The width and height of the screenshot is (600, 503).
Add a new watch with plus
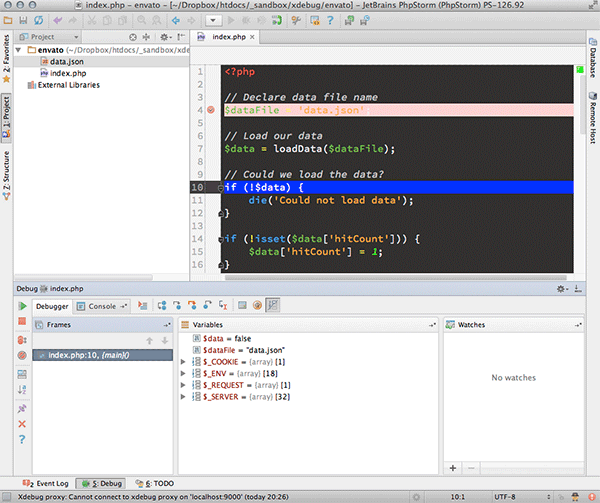(453, 467)
